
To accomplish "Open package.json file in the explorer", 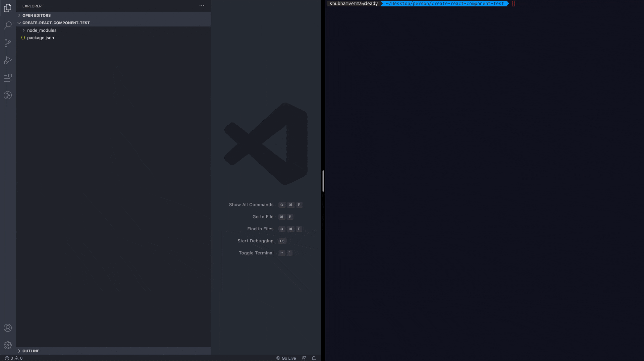I will [113, 38].
